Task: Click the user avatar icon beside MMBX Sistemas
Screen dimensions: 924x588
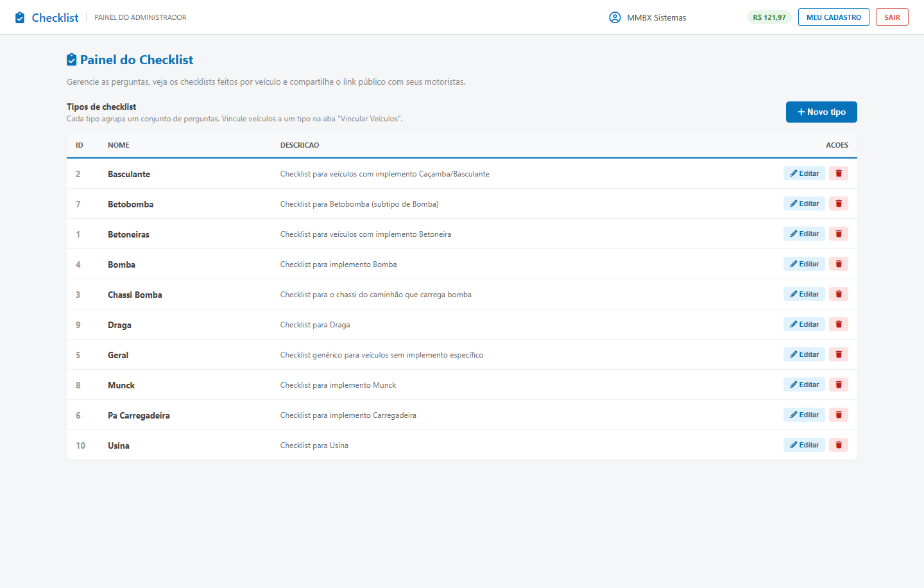Action: [615, 17]
